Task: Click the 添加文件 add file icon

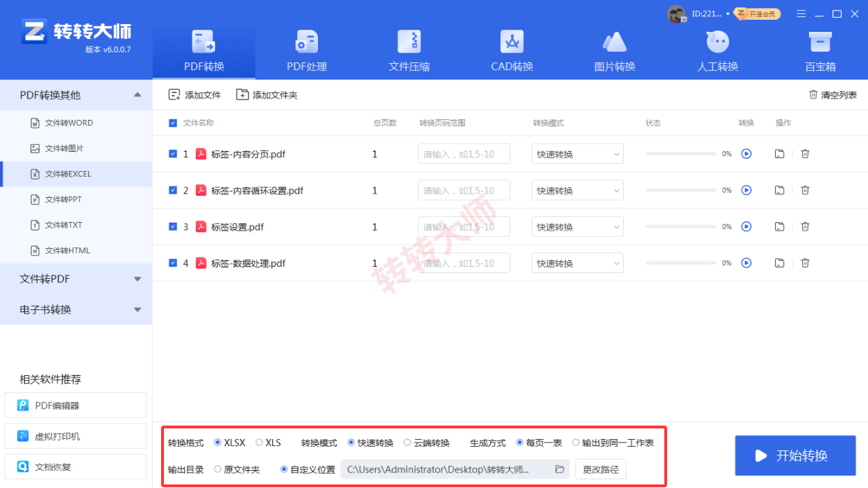Action: [x=174, y=94]
